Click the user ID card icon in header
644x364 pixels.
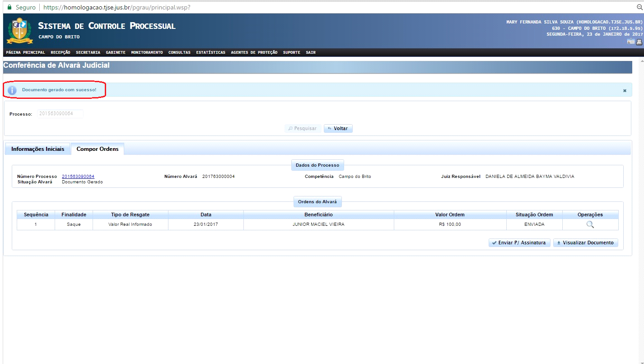click(631, 42)
